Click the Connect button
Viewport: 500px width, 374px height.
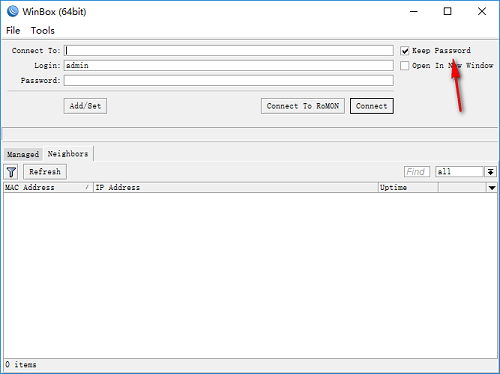tap(372, 106)
